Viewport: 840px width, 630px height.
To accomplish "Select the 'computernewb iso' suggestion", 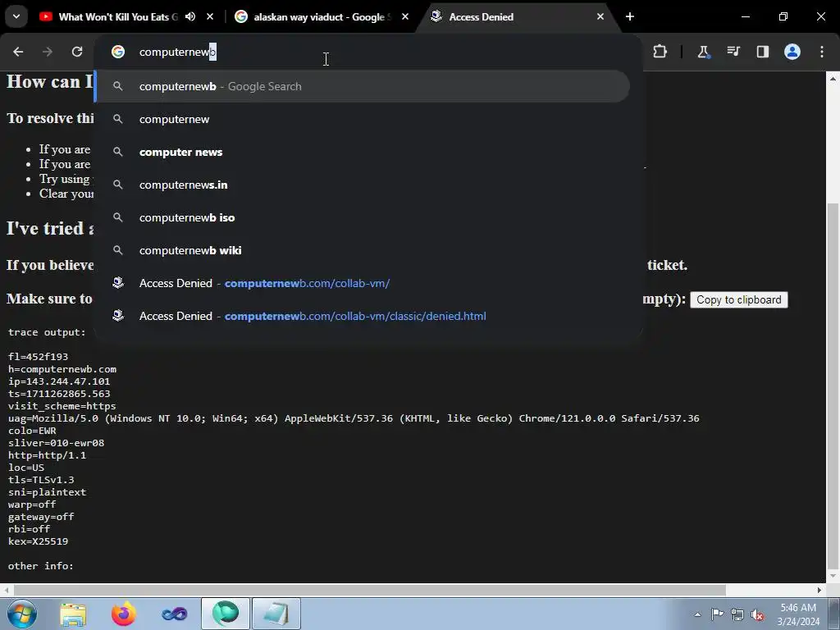I will 362,217.
